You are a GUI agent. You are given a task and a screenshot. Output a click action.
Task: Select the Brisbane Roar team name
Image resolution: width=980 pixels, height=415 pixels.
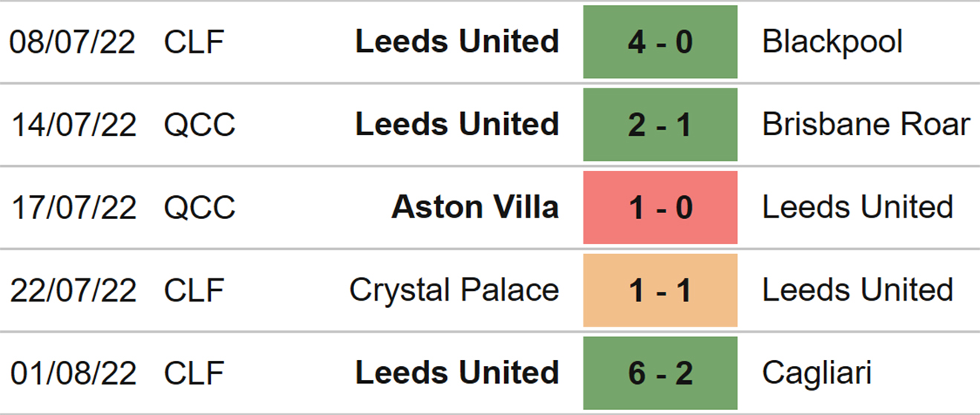coord(866,125)
